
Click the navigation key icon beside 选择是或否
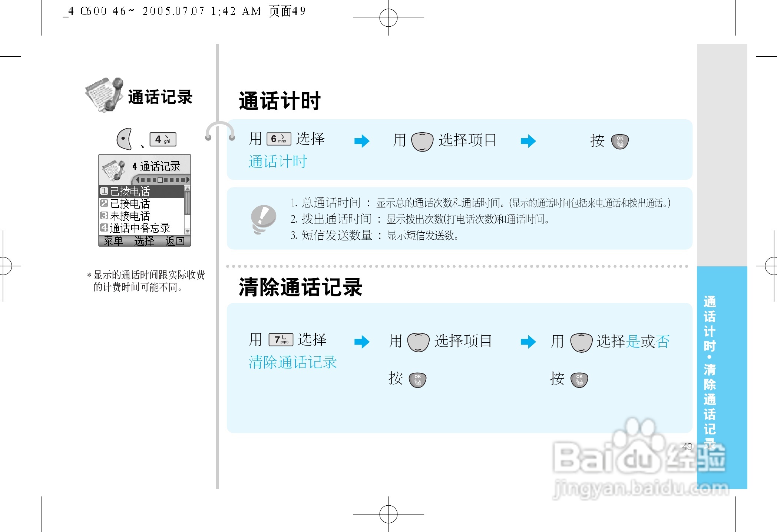[x=581, y=342]
